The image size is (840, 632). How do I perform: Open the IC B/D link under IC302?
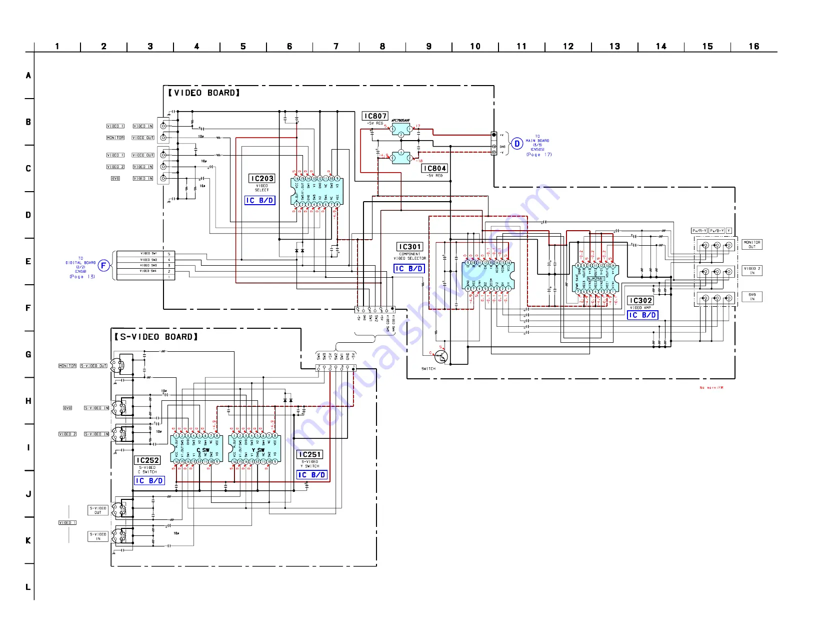coord(642,315)
